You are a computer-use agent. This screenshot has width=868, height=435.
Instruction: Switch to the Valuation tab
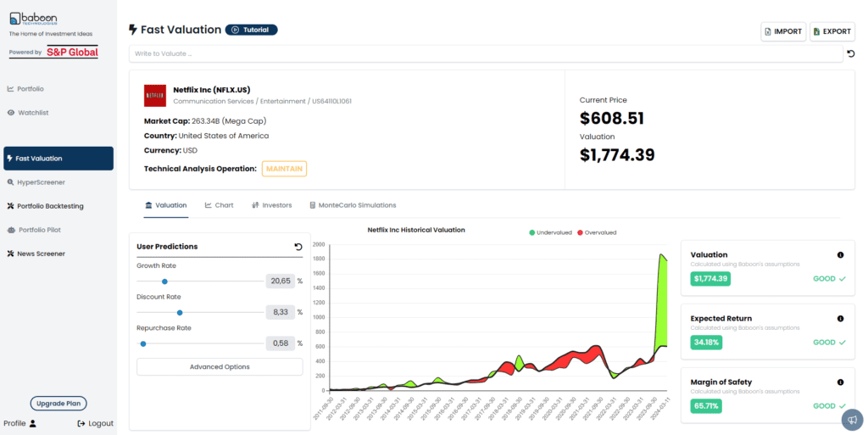click(165, 205)
